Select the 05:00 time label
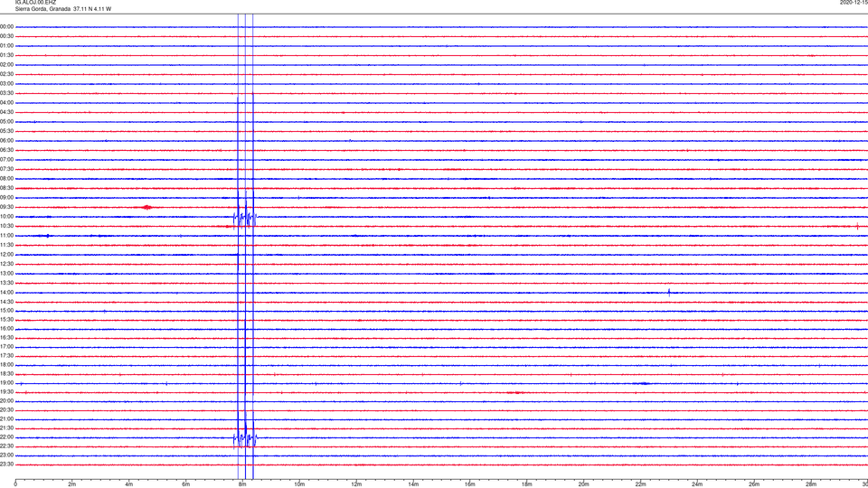Screen dimensions: 868x488 (6, 121)
